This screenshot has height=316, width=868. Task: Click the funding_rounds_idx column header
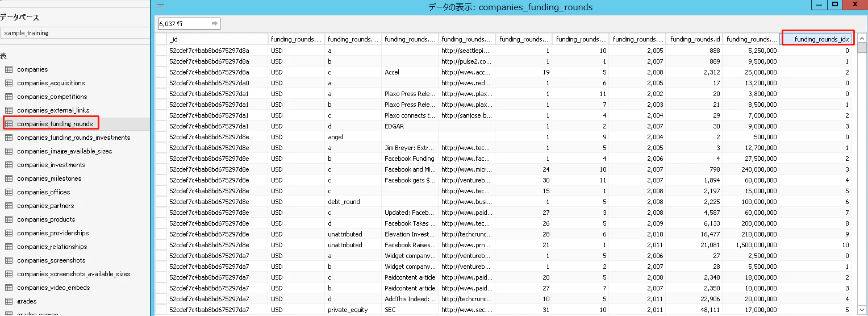pyautogui.click(x=816, y=39)
